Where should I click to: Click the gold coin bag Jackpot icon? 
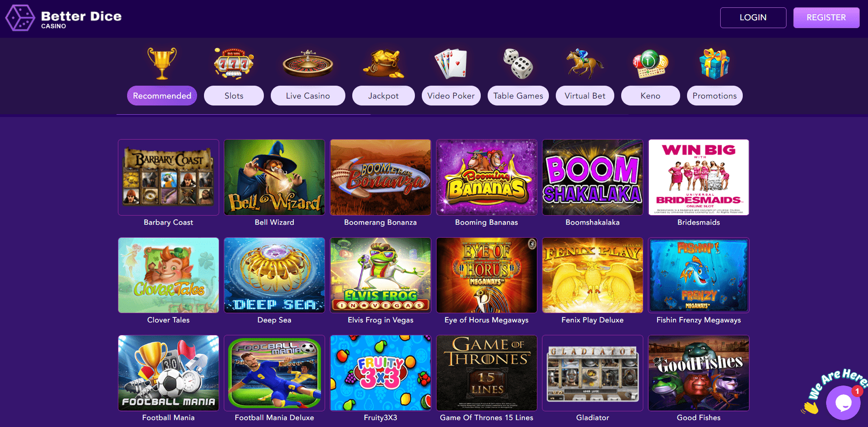383,64
